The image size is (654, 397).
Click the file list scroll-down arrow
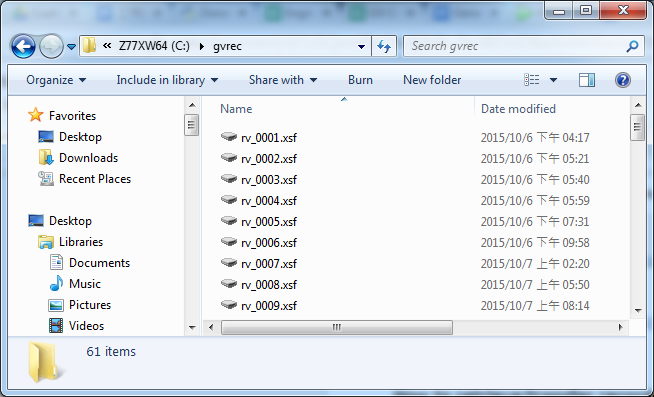(x=638, y=310)
